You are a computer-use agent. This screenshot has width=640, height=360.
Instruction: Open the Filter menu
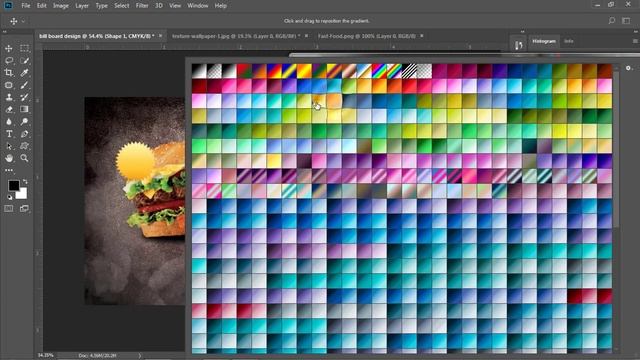(142, 6)
